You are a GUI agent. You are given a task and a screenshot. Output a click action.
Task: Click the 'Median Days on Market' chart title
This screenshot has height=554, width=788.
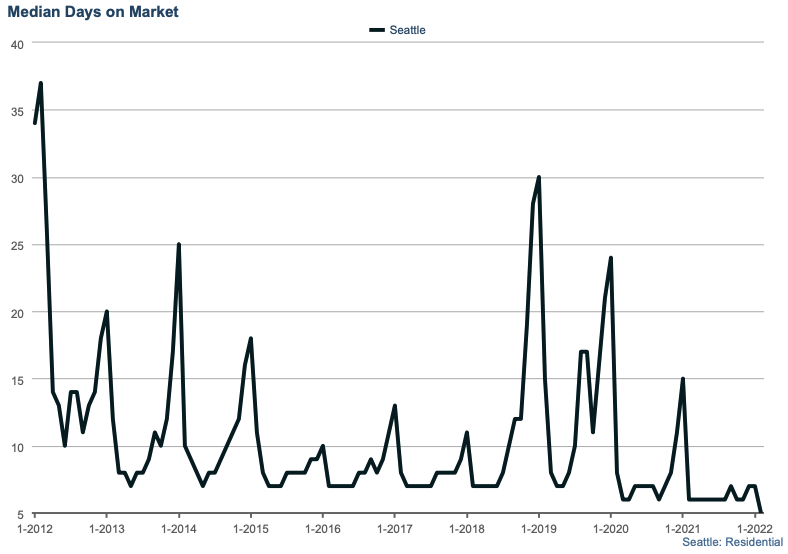pyautogui.click(x=94, y=11)
